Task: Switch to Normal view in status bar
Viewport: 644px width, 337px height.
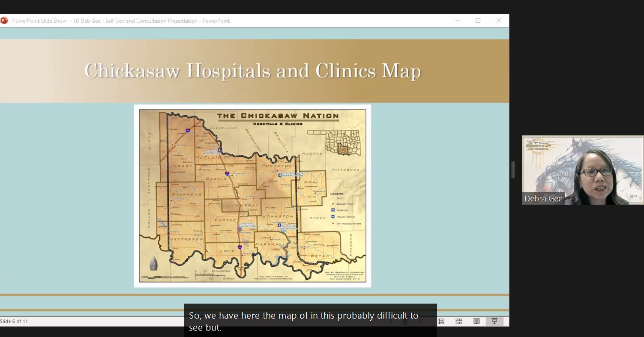Action: click(441, 321)
